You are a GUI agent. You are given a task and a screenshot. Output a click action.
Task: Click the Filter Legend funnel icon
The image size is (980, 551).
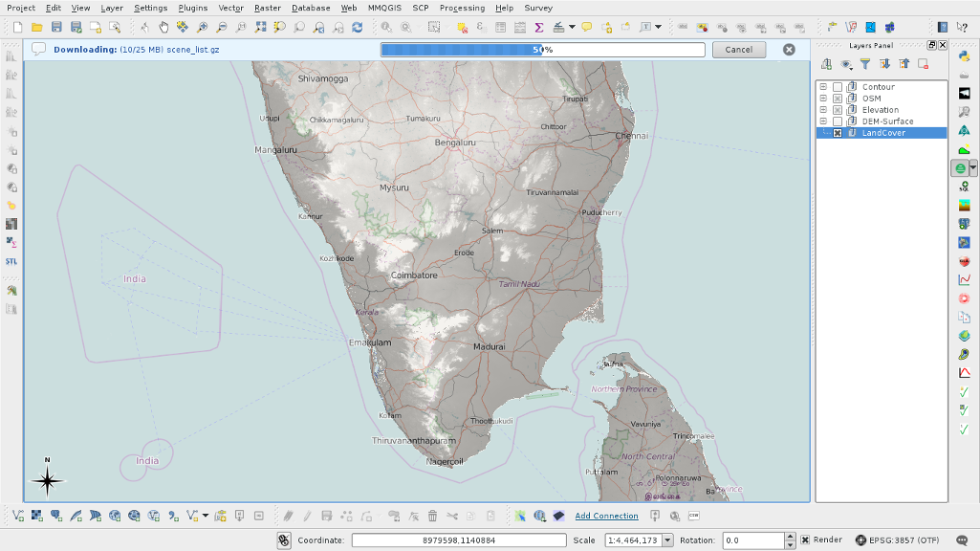(x=865, y=64)
